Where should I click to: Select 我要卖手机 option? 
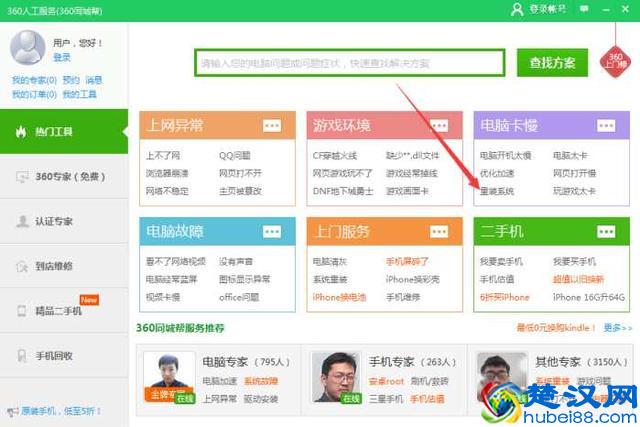(501, 262)
